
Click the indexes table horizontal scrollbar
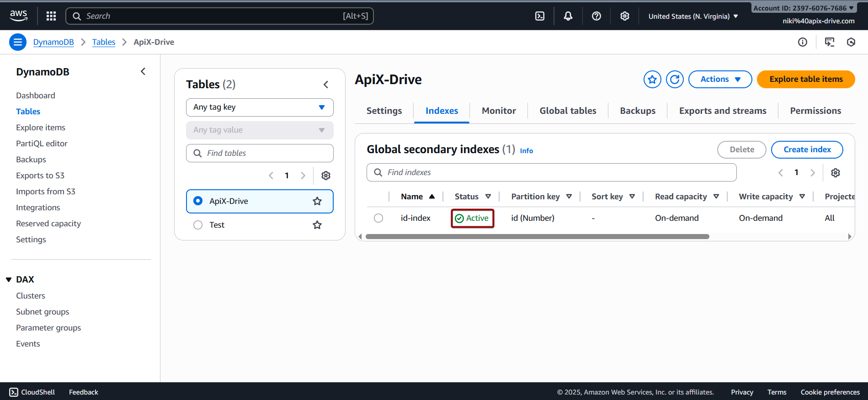click(x=537, y=237)
